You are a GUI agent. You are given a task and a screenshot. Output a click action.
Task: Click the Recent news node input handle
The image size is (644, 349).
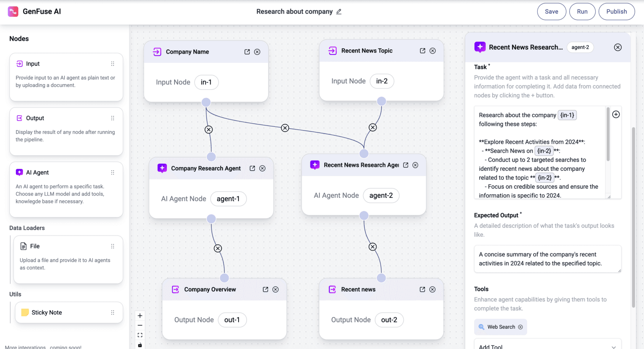pos(381,278)
